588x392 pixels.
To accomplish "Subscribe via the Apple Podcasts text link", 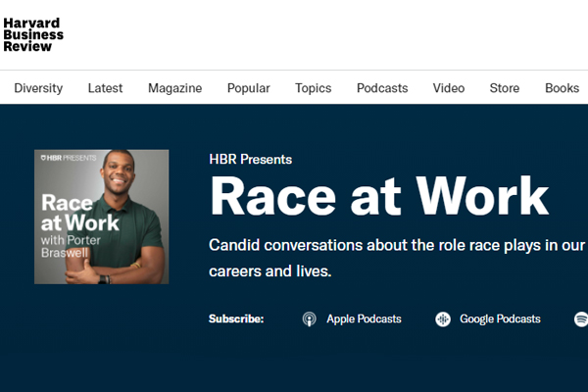I will pos(364,318).
